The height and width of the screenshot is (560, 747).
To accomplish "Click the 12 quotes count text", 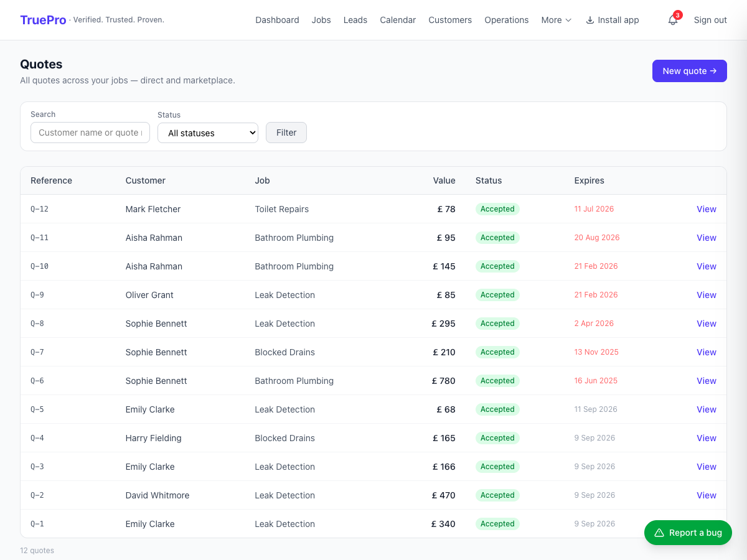I will pos(37,551).
